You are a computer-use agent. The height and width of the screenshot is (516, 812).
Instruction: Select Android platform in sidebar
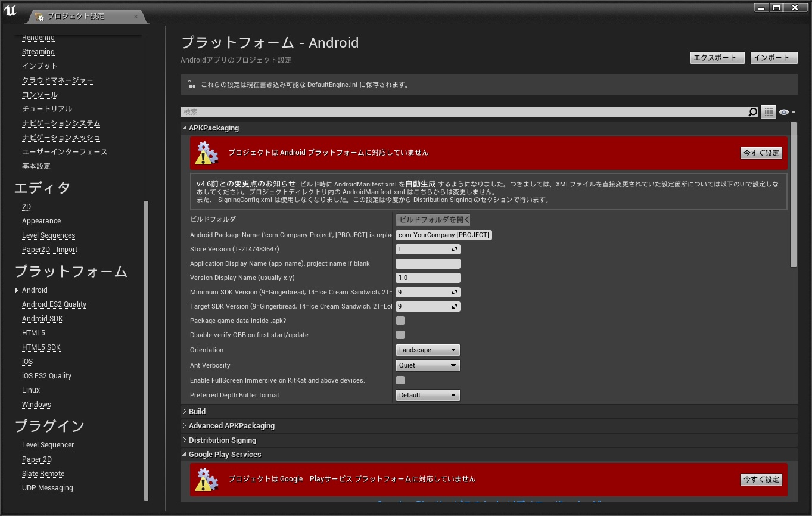pyautogui.click(x=35, y=290)
